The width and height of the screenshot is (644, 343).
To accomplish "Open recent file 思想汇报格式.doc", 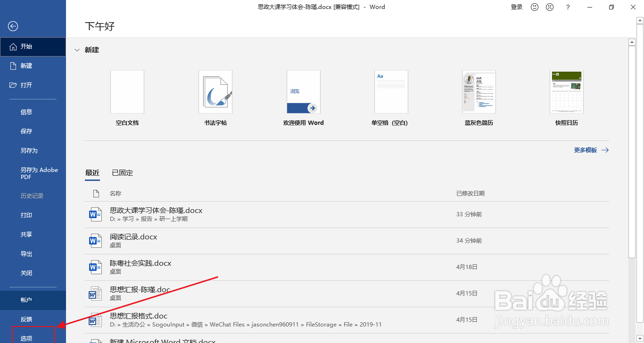I will coord(347,320).
